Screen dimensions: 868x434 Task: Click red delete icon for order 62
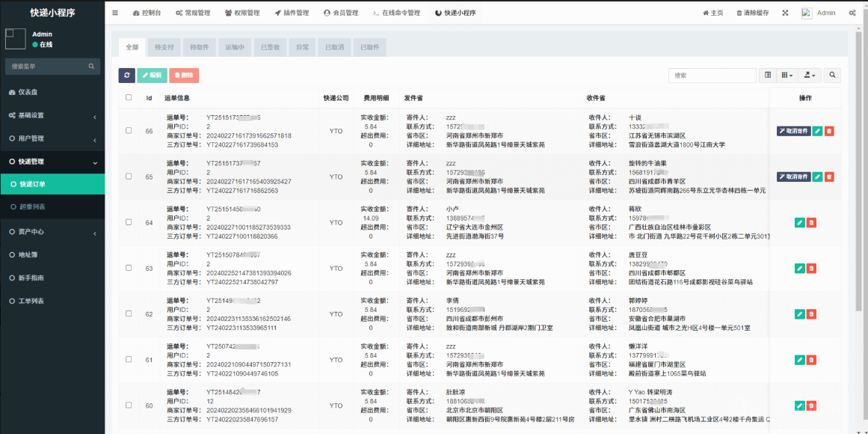811,314
